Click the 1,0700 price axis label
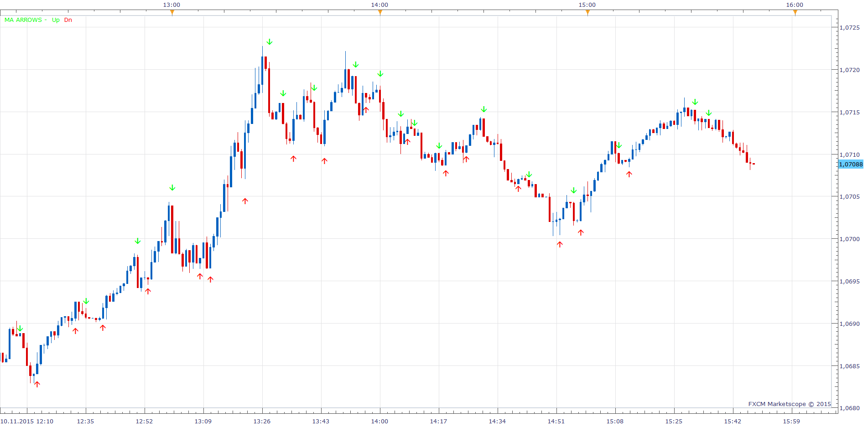The width and height of the screenshot is (868, 427). [849, 239]
